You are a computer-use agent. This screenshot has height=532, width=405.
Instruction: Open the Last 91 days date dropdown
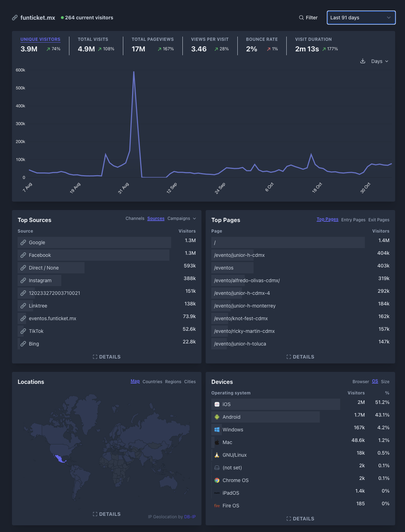click(361, 17)
